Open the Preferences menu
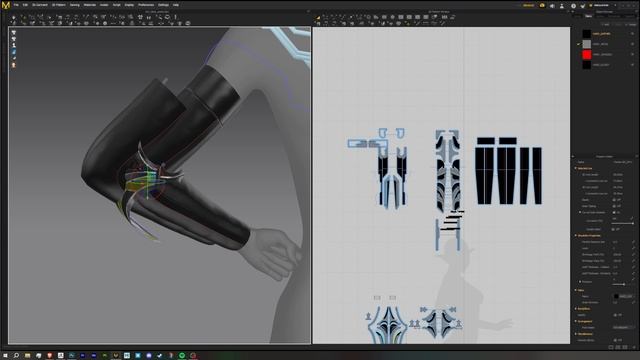This screenshot has height=360, width=640. (x=146, y=5)
